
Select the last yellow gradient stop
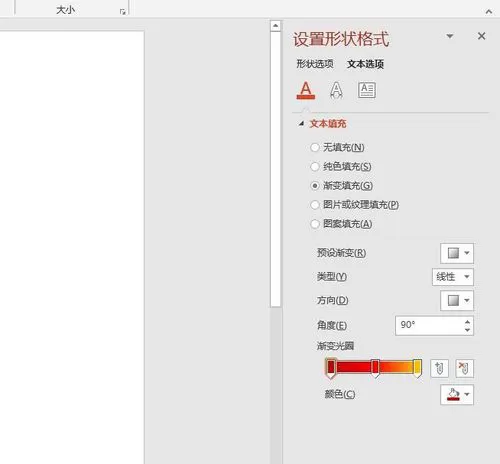click(417, 368)
